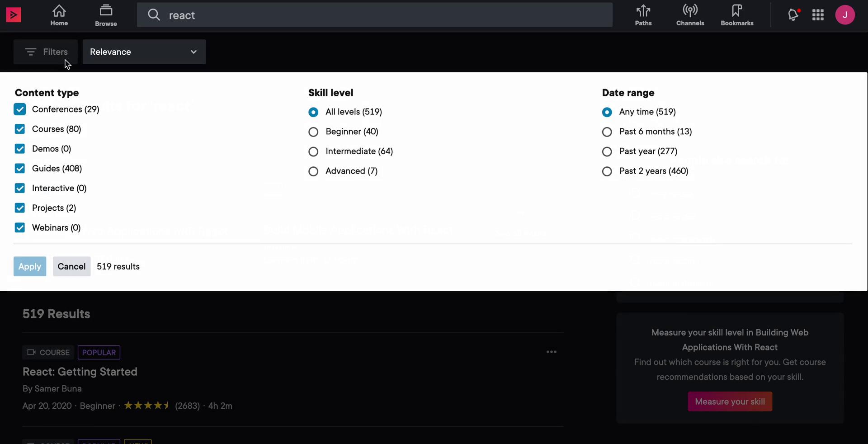Select Past 2 years (460) date range

coord(607,171)
